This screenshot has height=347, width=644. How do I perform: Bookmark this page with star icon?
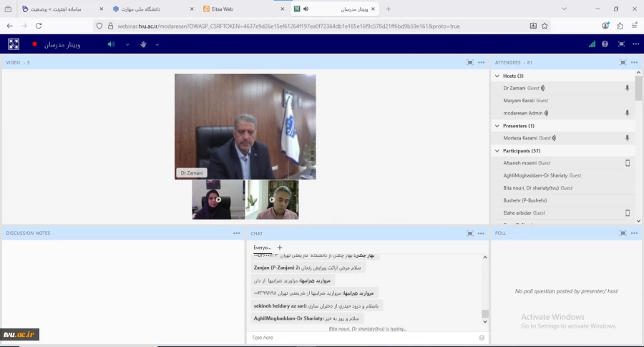(x=545, y=26)
